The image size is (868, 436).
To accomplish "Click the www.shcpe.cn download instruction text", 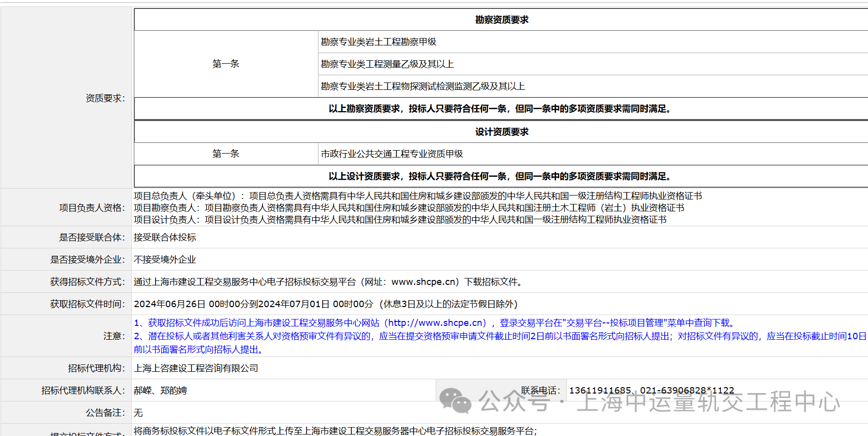I will coord(329,282).
